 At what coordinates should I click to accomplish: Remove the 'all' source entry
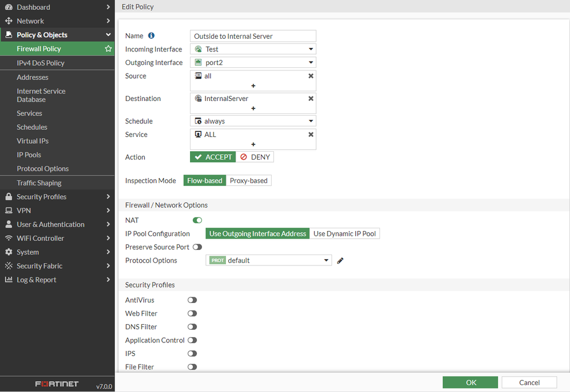(311, 76)
